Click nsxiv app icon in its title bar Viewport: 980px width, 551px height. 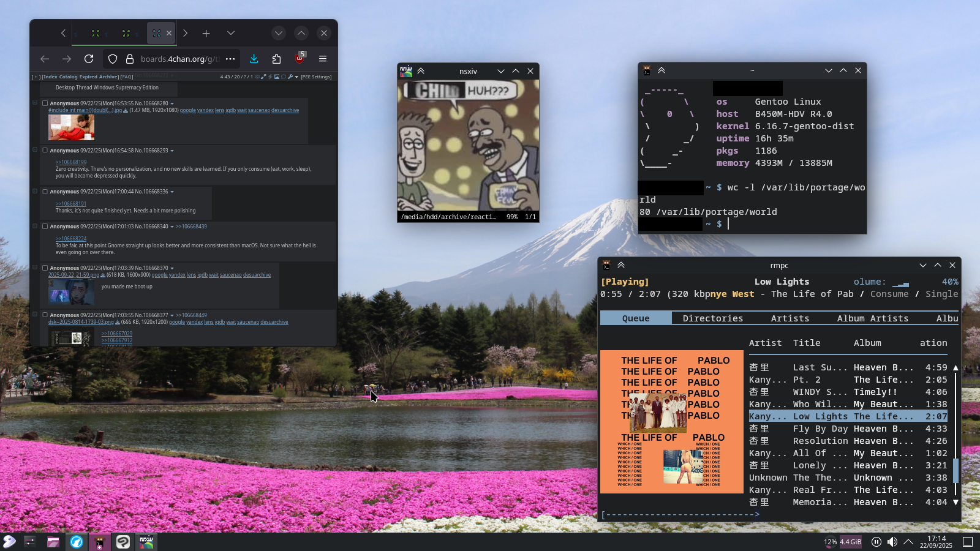[406, 71]
